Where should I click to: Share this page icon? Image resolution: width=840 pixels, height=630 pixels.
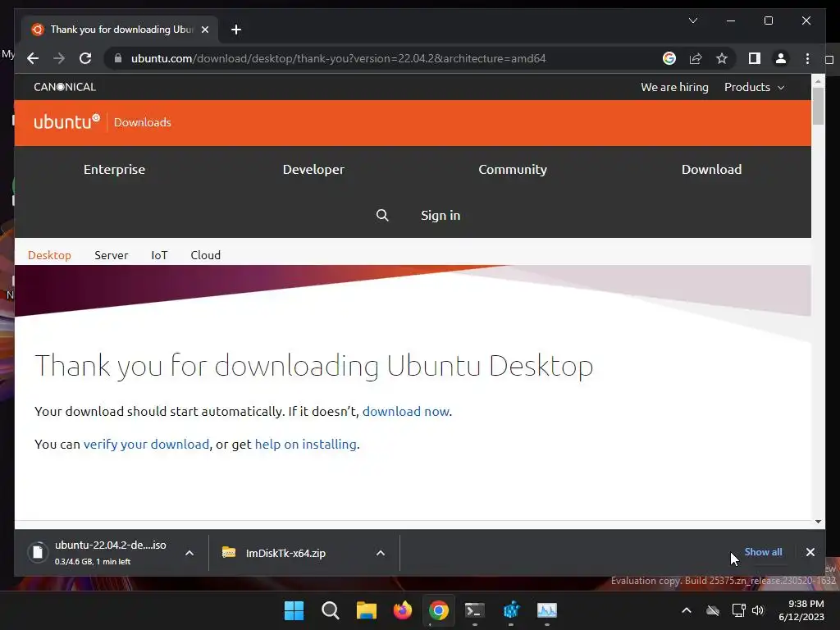pyautogui.click(x=696, y=58)
